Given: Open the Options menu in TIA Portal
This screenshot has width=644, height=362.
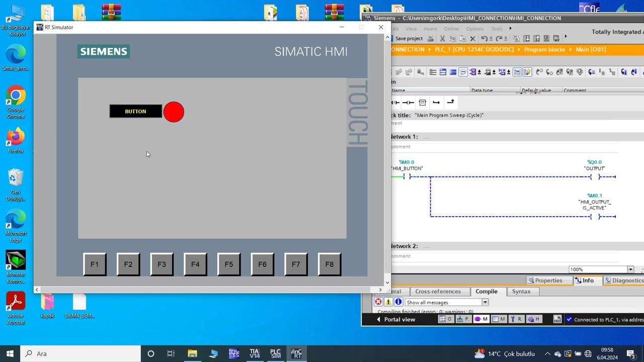Looking at the screenshot, I should click(475, 29).
